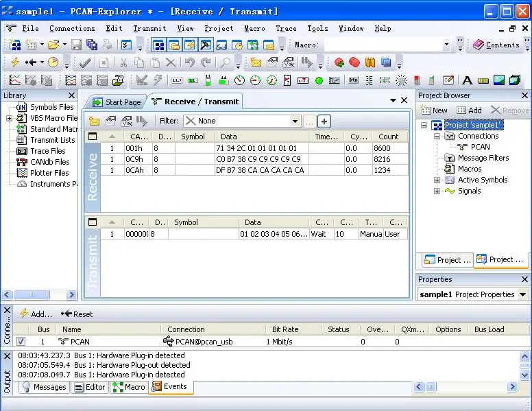Click the Output horizontal scroll right arrow
This screenshot has height=411, width=532.
click(512, 386)
